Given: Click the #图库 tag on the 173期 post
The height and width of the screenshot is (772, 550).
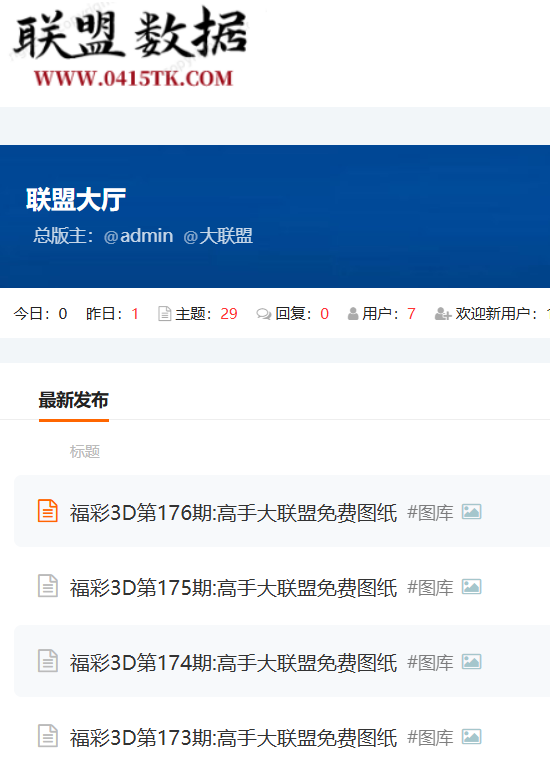Looking at the screenshot, I should coord(430,737).
